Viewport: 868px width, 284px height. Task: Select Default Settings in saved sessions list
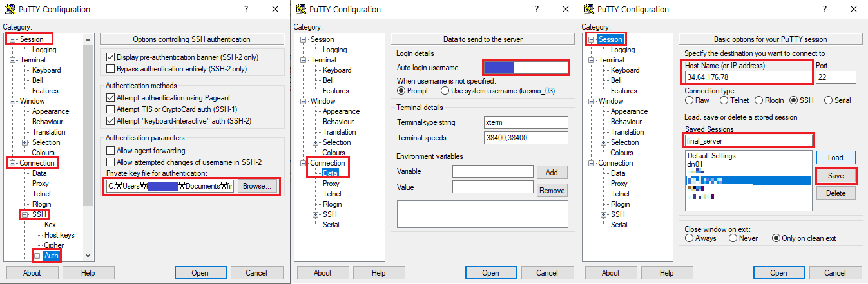click(x=711, y=156)
